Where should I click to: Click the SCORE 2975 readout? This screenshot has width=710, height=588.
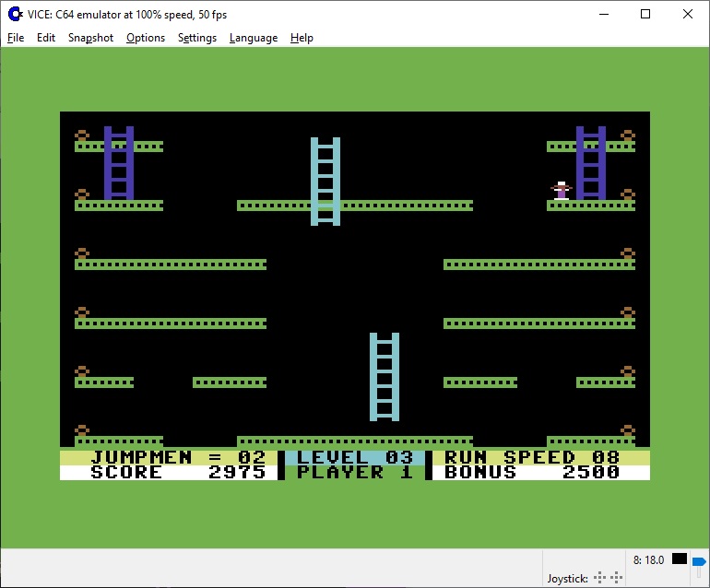(x=178, y=472)
